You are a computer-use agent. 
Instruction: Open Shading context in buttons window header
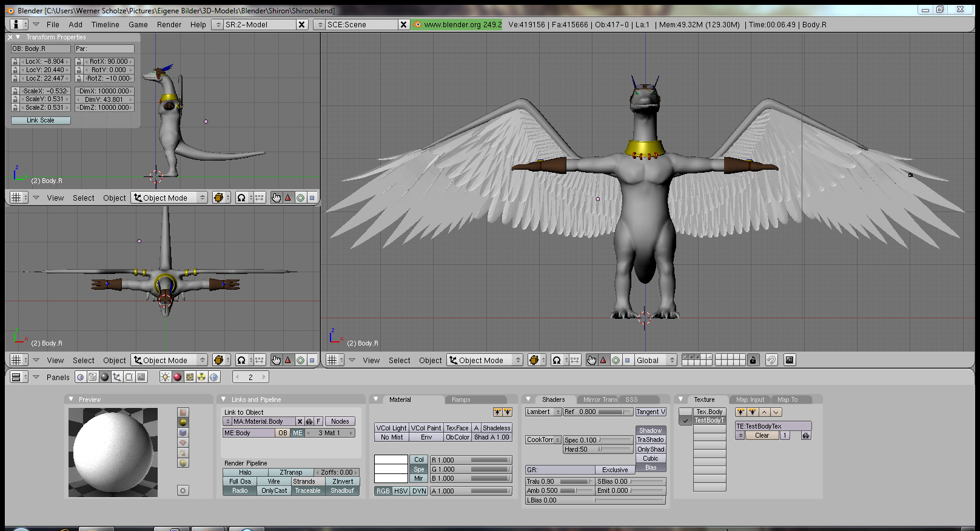105,377
